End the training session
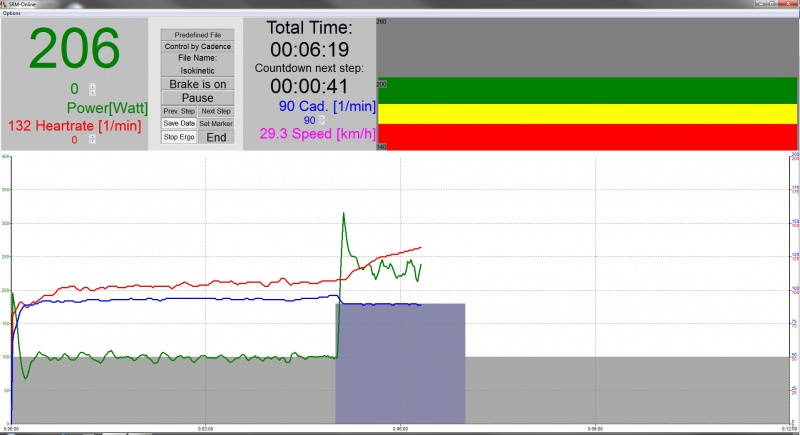800x435 pixels. pos(216,137)
